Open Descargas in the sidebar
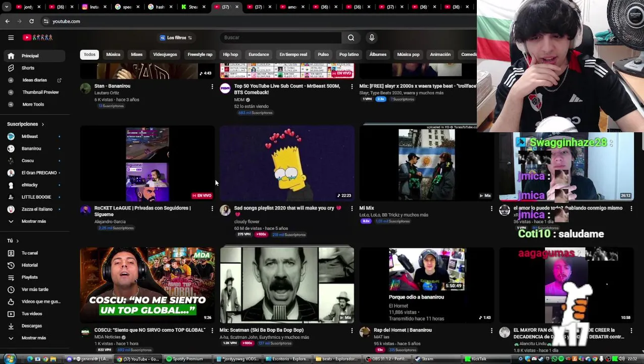The image size is (644, 364). [34, 326]
